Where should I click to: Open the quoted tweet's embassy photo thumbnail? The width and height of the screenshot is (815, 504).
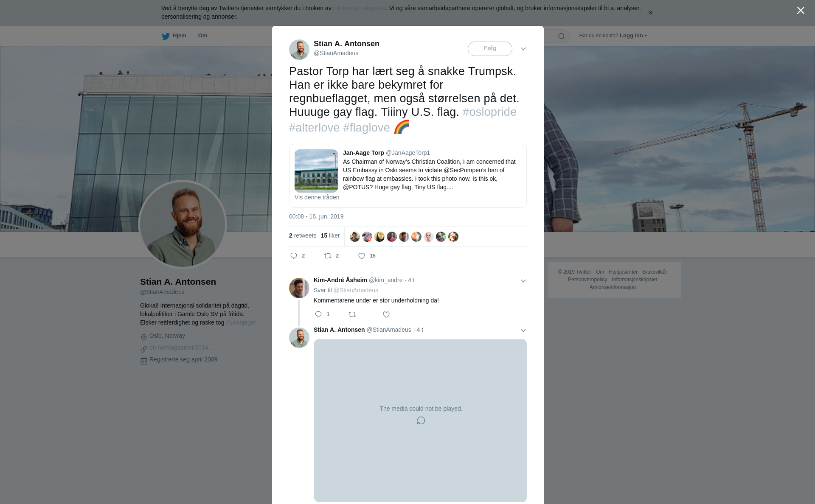[316, 171]
